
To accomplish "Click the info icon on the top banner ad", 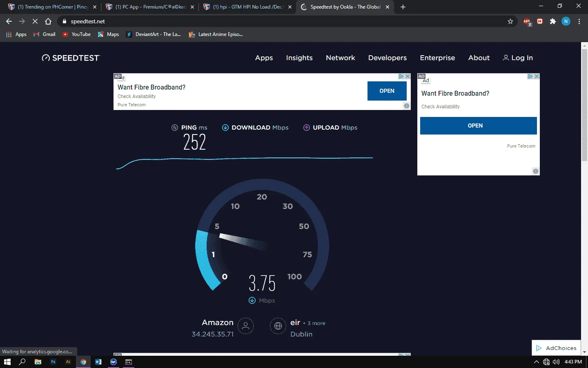I will click(407, 106).
